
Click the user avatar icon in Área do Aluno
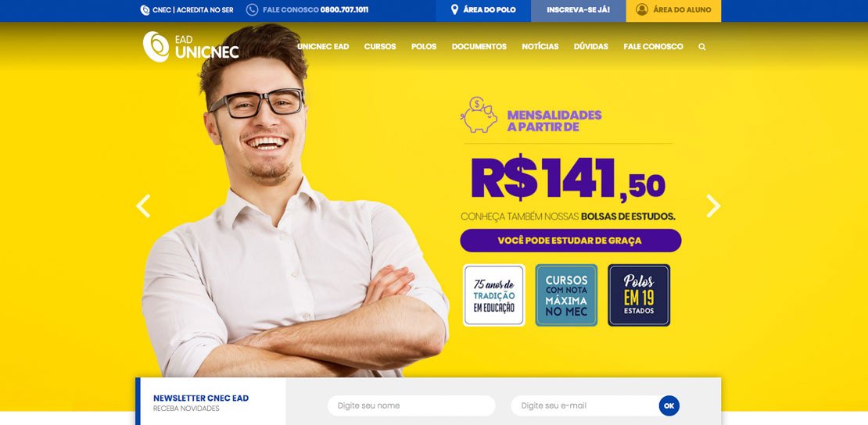[641, 10]
